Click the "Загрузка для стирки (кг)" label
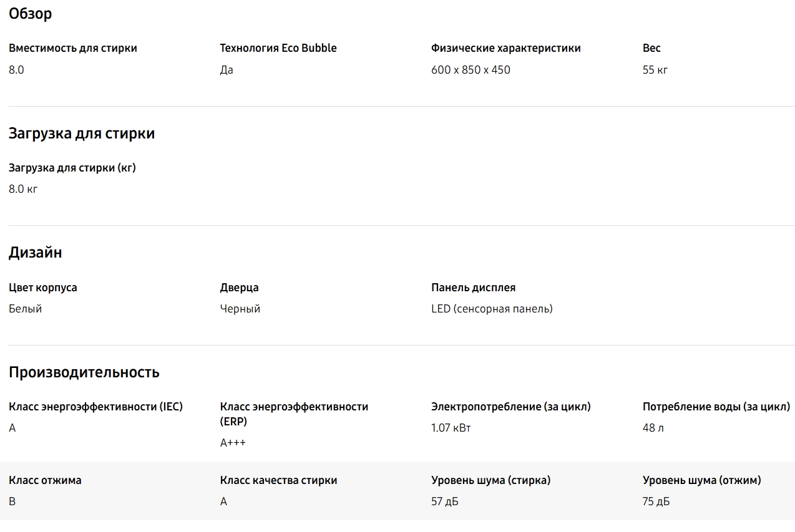Screen dimensions: 795x532 [72, 168]
